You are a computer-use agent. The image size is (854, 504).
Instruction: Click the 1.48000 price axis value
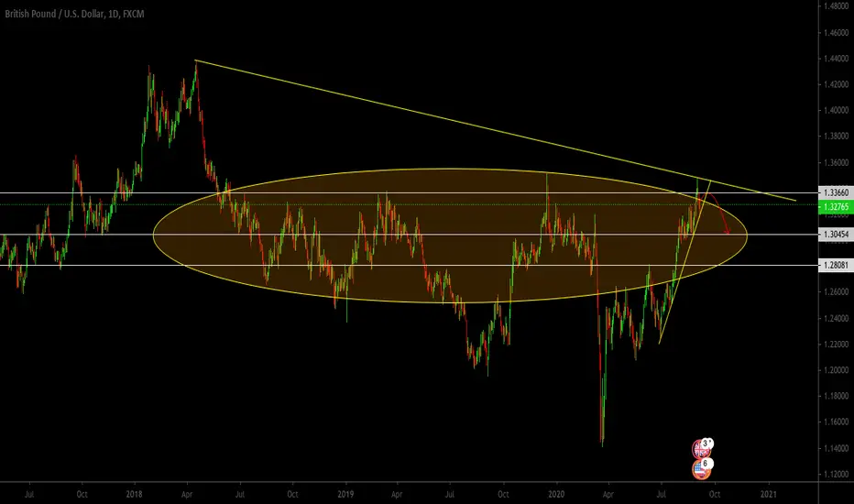pos(836,6)
